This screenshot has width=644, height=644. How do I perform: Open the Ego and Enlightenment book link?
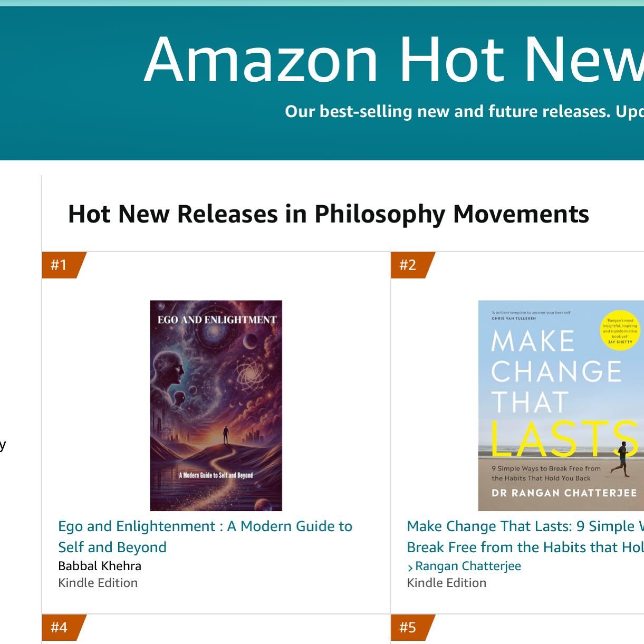pyautogui.click(x=205, y=536)
